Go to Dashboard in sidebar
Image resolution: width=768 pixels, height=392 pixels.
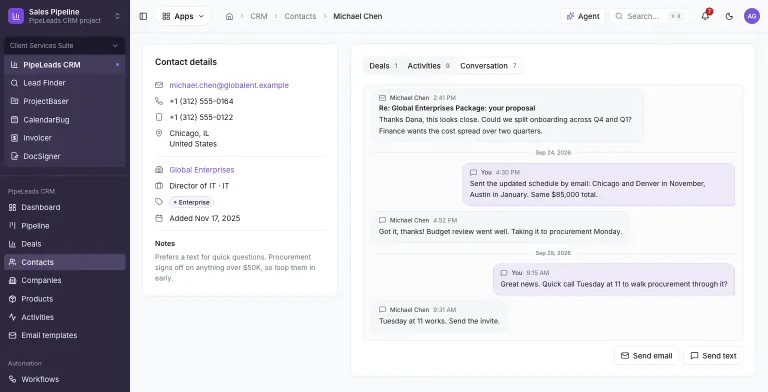pos(65,207)
